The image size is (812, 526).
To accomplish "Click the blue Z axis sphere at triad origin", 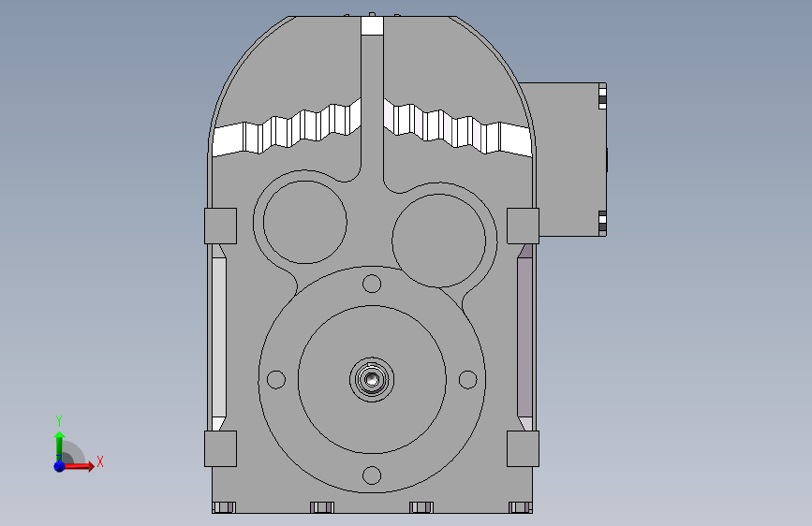I will [60, 466].
